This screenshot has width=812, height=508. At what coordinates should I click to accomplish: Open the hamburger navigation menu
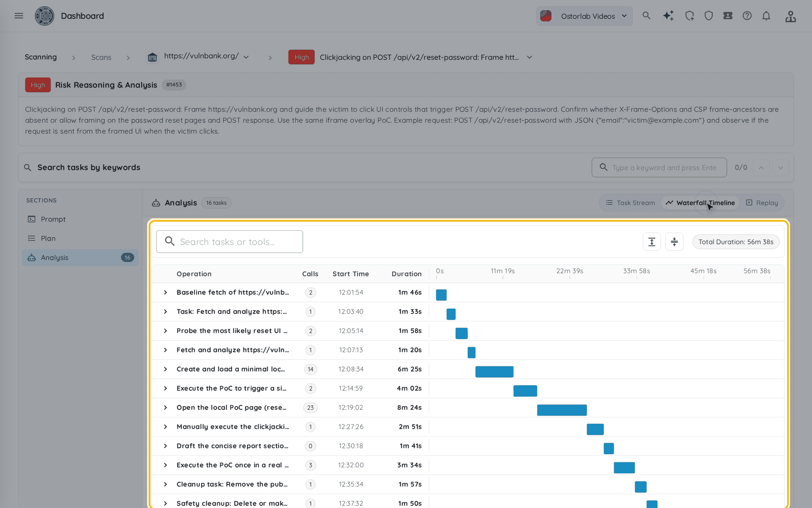(x=19, y=16)
